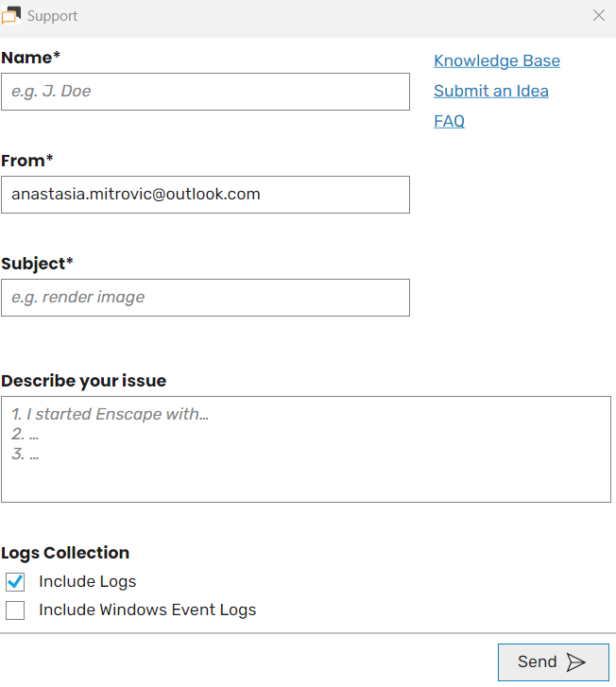This screenshot has width=616, height=687.
Task: Click the "Subject*" field label
Action: (37, 264)
